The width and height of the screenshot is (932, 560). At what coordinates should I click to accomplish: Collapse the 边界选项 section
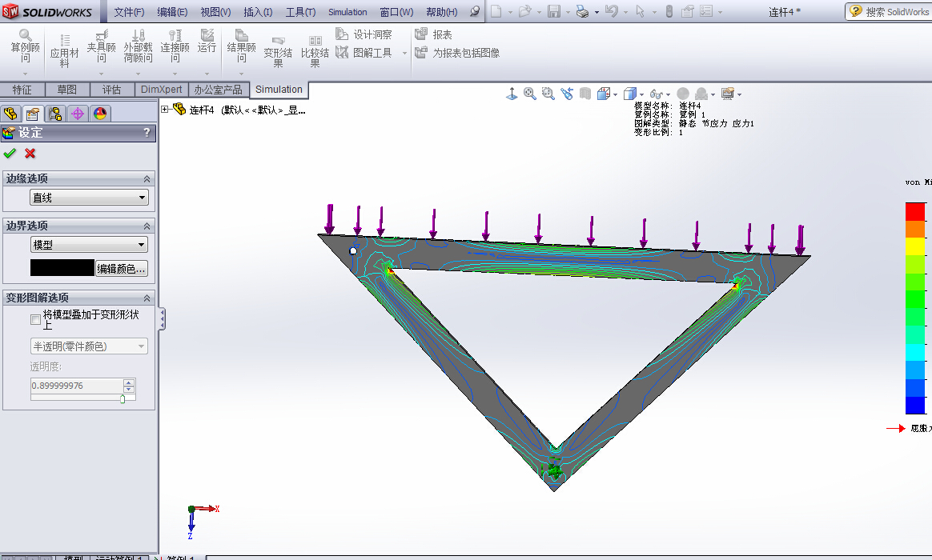(147, 226)
